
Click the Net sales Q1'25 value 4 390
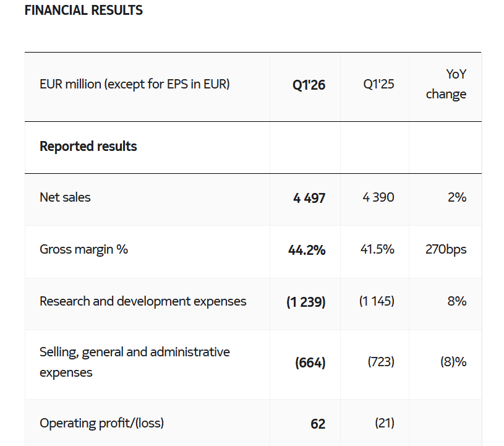(x=378, y=197)
